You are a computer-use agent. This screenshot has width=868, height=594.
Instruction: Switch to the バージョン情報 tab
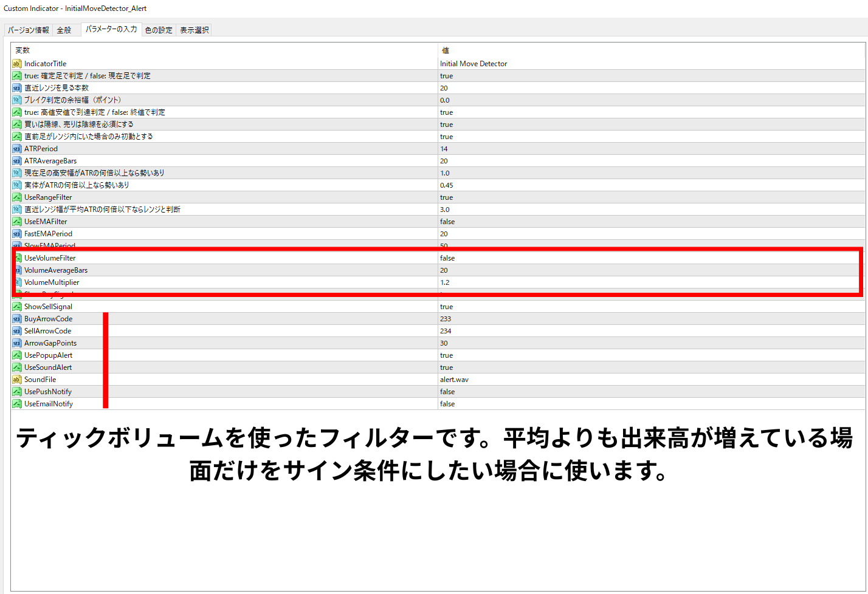(x=29, y=30)
